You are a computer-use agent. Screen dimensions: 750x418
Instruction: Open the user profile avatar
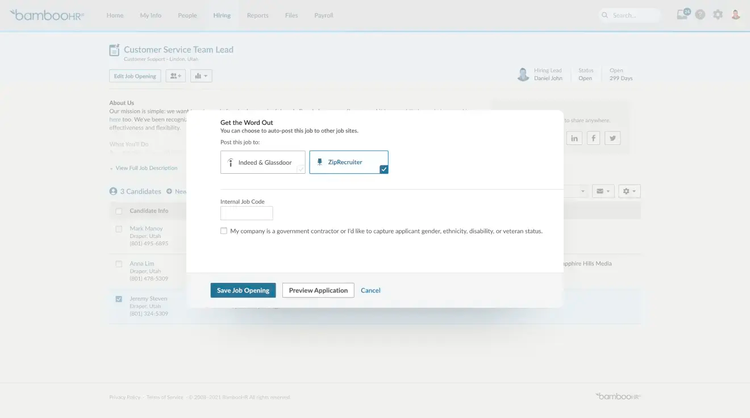(736, 15)
